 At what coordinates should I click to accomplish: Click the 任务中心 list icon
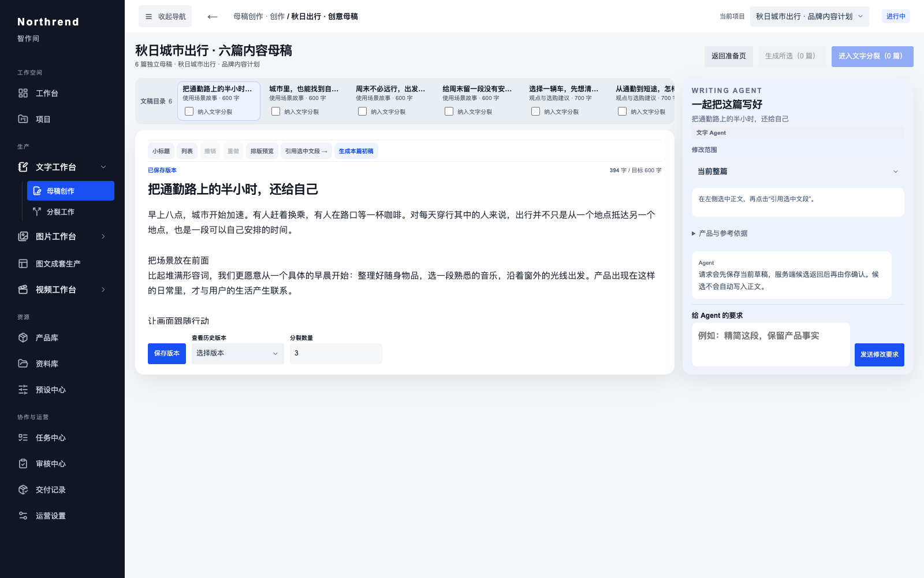coord(23,438)
